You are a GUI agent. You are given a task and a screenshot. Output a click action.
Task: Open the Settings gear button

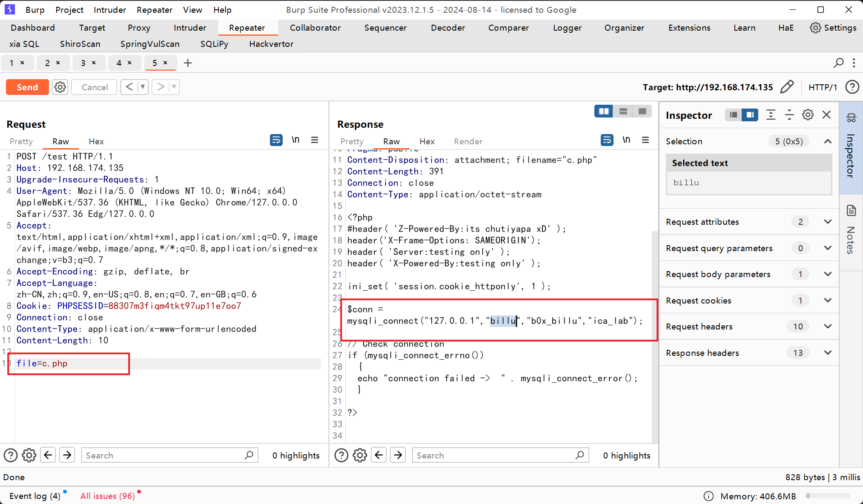[833, 28]
